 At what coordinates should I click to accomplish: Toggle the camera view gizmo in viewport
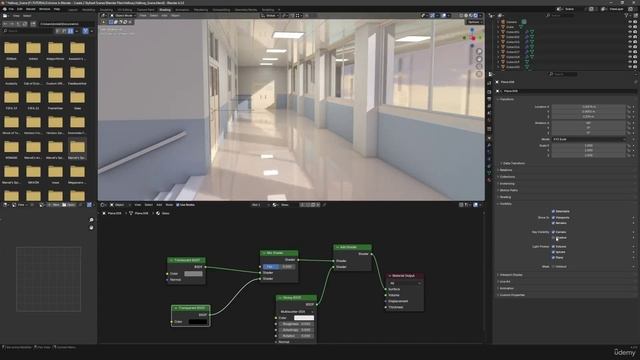coord(479,67)
